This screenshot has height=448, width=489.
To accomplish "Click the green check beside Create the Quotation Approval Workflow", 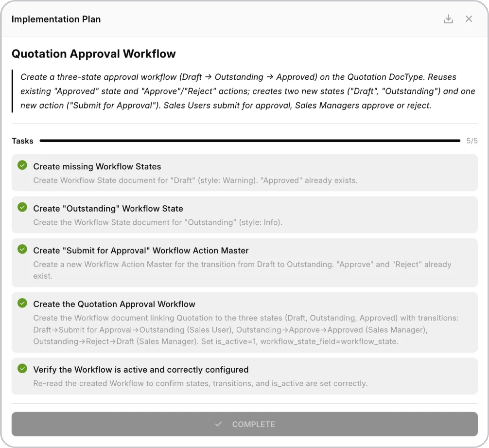I will point(22,303).
